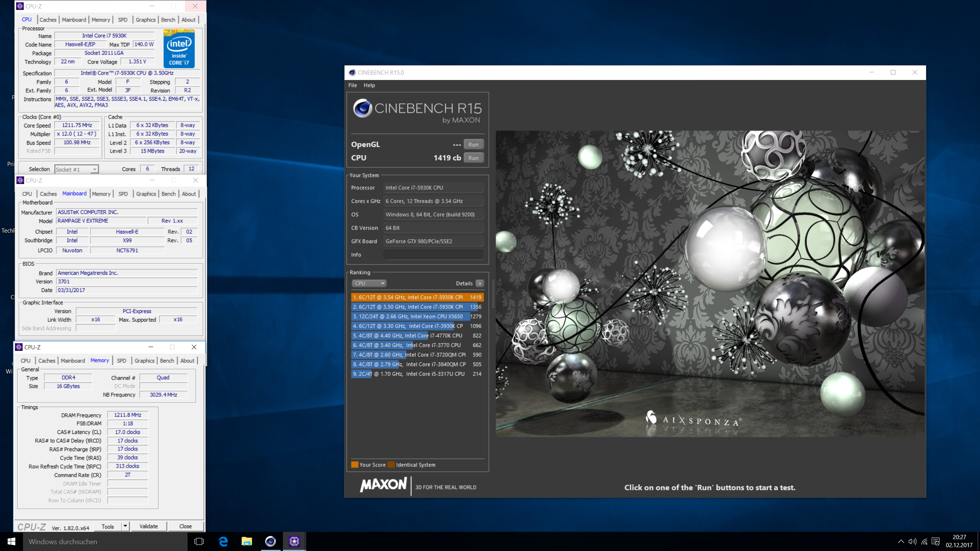
Task: Click the Info input field in Your System
Action: tap(433, 254)
